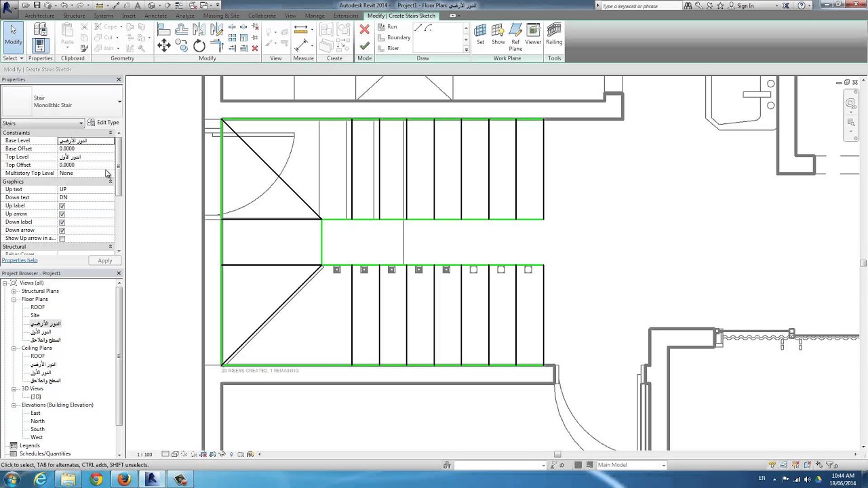This screenshot has height=488, width=868.
Task: Collapse the Constraints section
Action: (111, 133)
